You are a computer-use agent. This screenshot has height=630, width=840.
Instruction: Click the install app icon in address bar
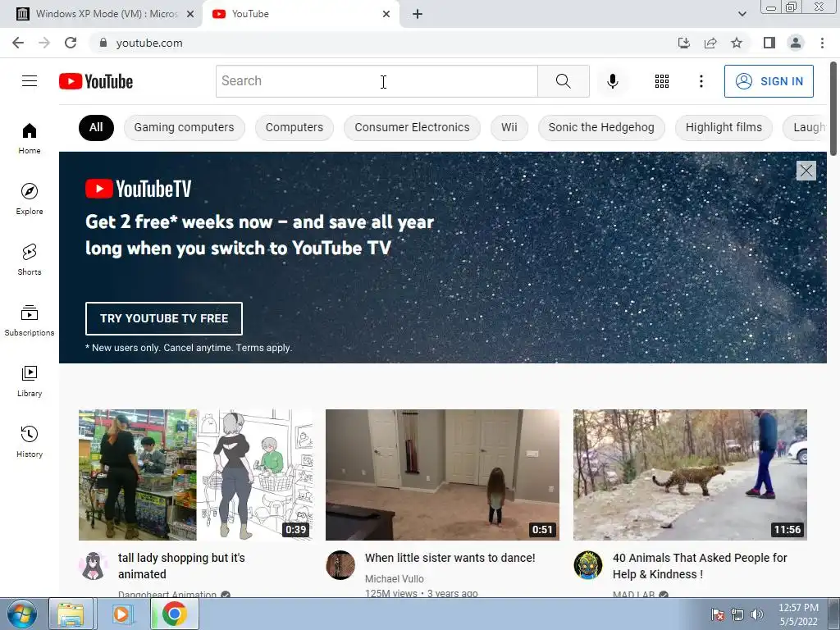click(x=684, y=43)
